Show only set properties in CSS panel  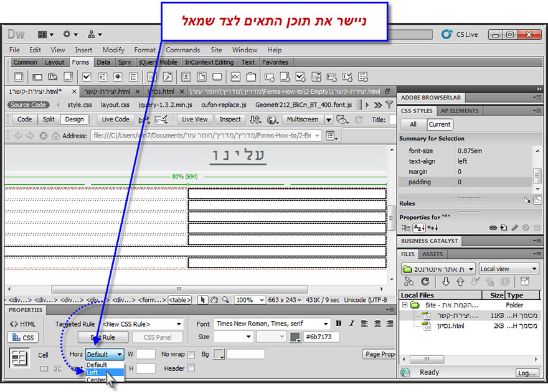pos(432,228)
